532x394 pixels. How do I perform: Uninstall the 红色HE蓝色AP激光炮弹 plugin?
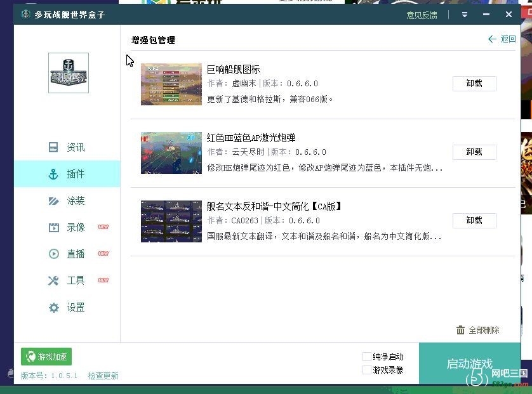coord(474,152)
